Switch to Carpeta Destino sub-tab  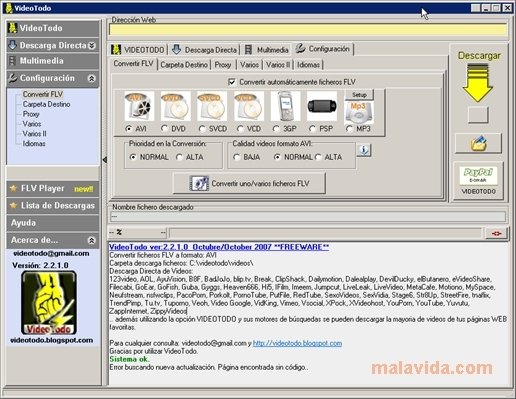point(184,65)
